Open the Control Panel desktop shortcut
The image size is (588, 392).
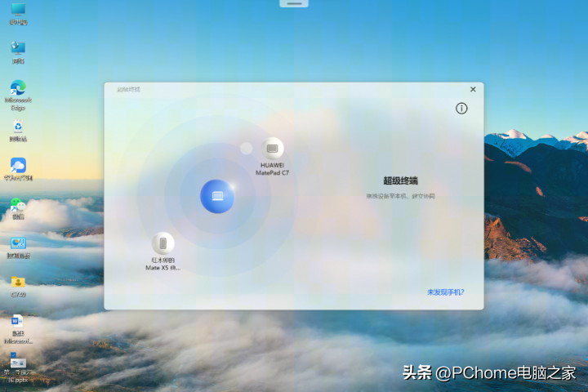click(18, 243)
